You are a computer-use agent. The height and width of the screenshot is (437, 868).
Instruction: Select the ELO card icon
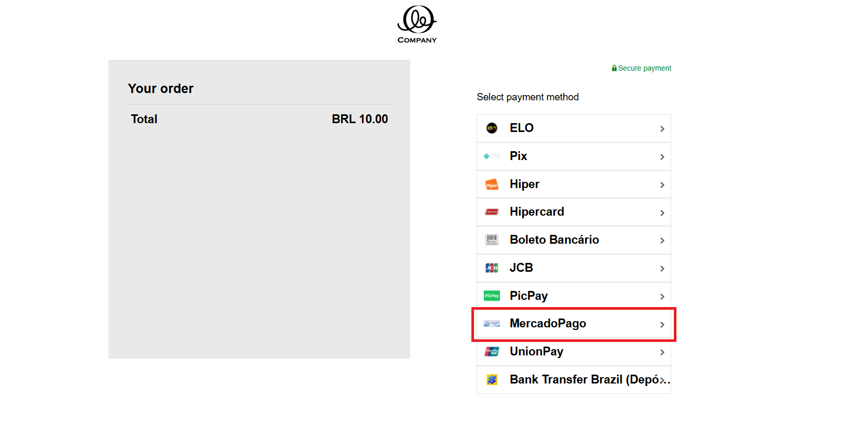492,128
